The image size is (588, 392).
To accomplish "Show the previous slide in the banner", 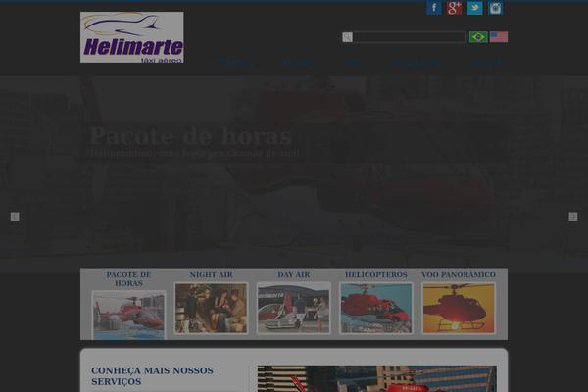I will [15, 217].
